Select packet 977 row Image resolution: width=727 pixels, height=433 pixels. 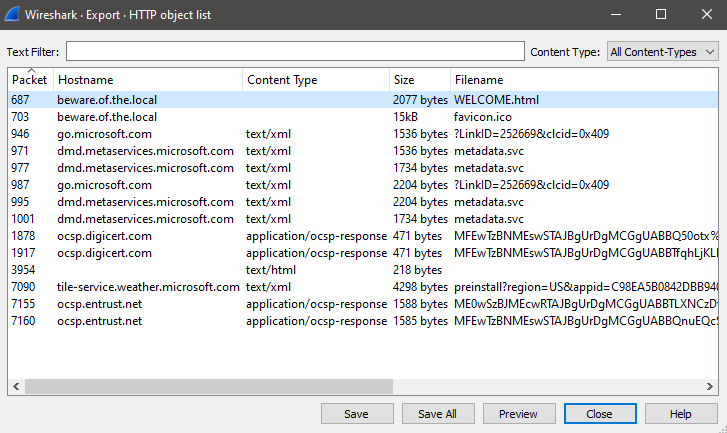click(x=363, y=168)
